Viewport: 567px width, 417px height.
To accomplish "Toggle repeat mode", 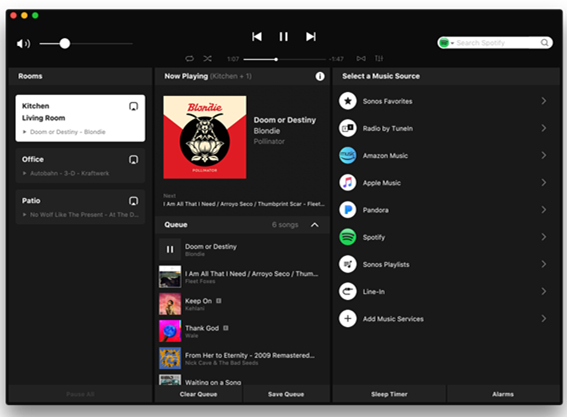I will click(189, 59).
